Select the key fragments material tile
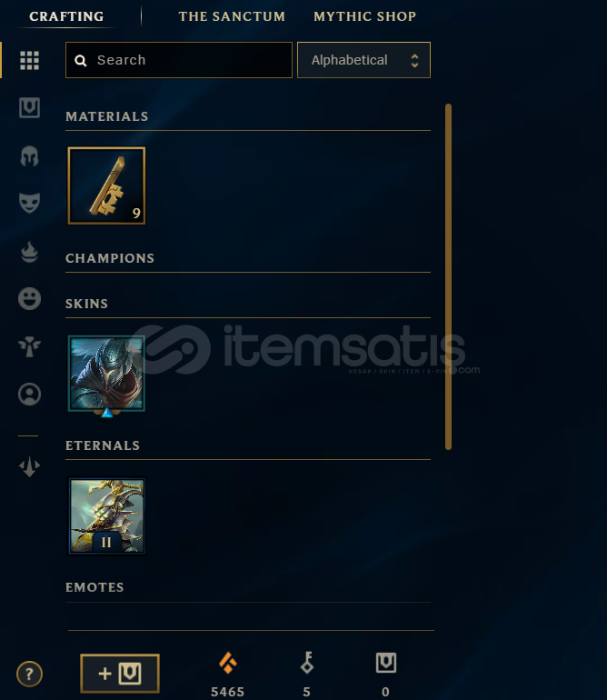Viewport: 607px width, 700px height. point(106,185)
